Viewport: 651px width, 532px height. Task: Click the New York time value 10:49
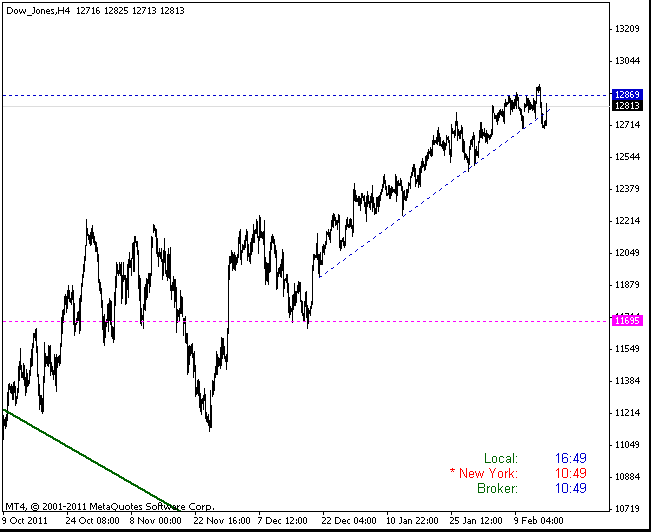(571, 473)
